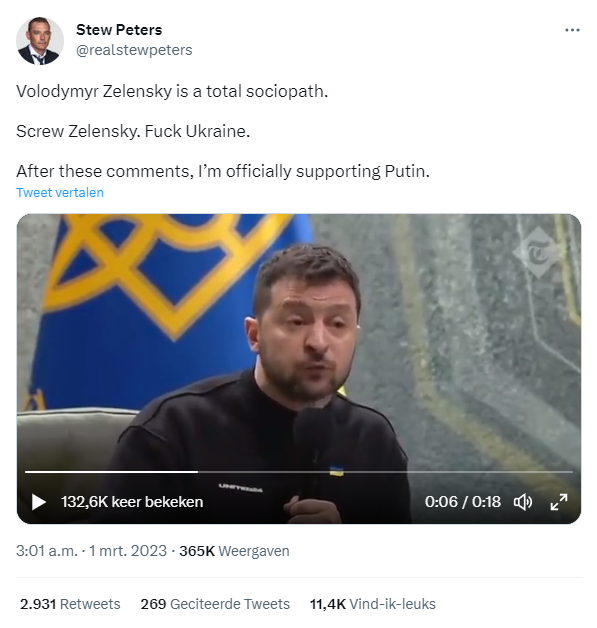
Task: Open the three-dot more options menu
Action: point(572,30)
